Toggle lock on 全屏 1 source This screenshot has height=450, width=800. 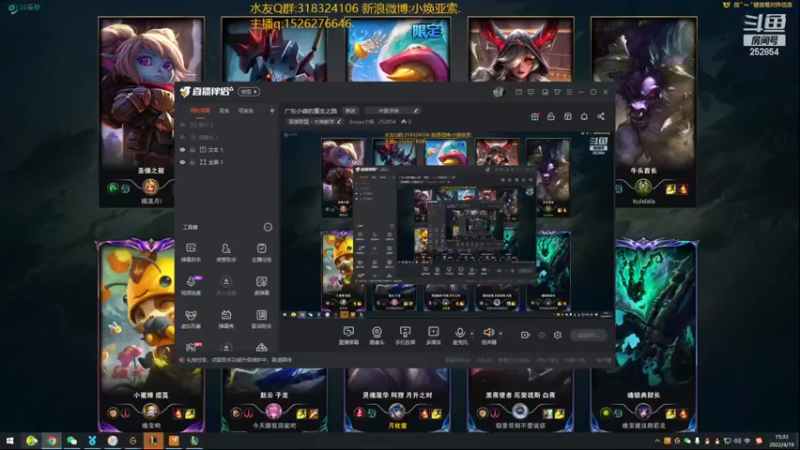(192, 162)
